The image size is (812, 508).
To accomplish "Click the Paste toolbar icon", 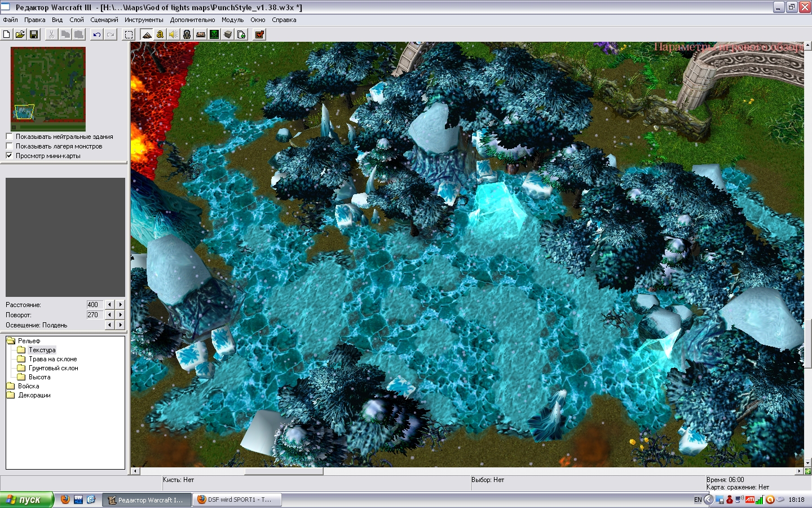I will 79,34.
